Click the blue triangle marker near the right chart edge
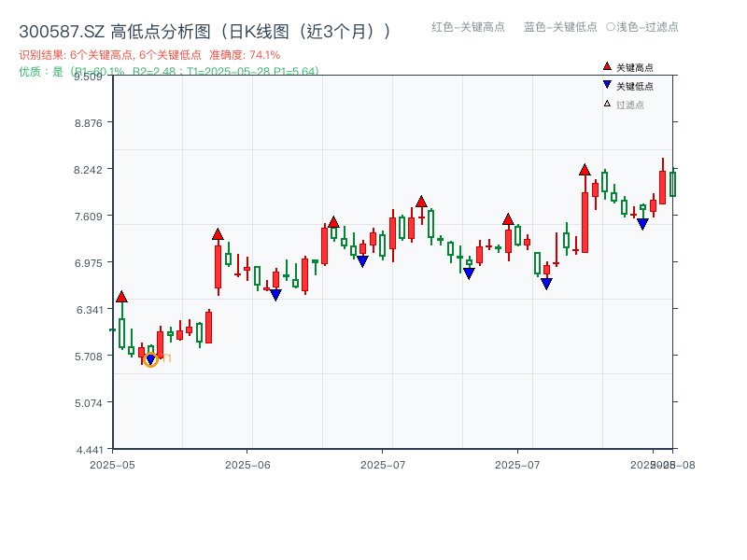This screenshot has height=560, width=747. 642,224
